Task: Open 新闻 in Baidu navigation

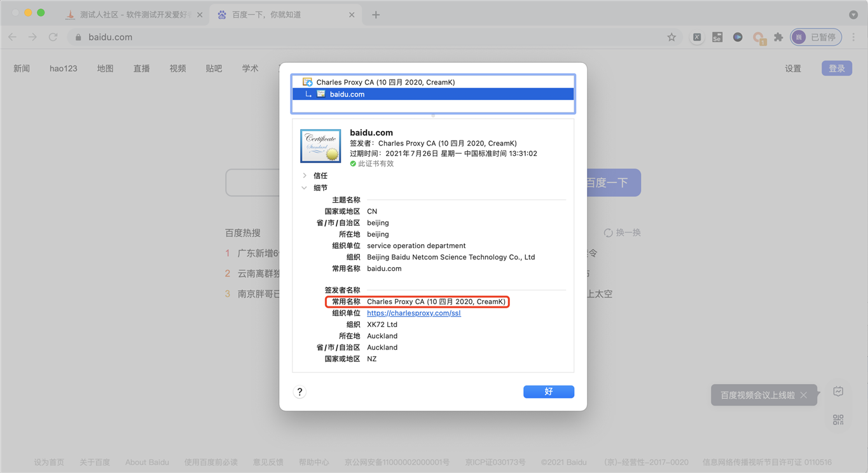Action: point(22,69)
